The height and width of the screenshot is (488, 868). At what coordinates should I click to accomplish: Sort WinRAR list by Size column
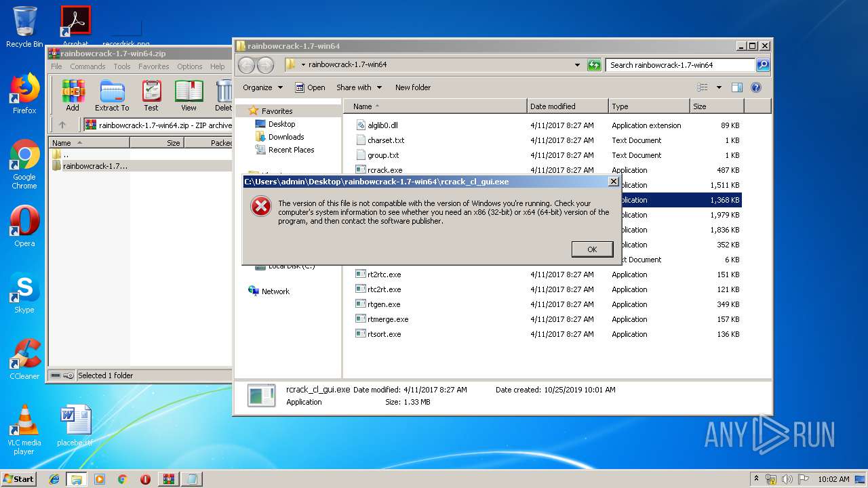tap(157, 143)
